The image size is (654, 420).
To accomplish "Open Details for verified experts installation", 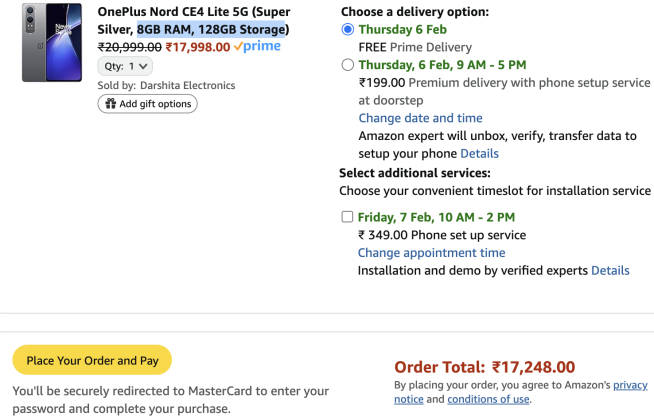I will [x=610, y=271].
